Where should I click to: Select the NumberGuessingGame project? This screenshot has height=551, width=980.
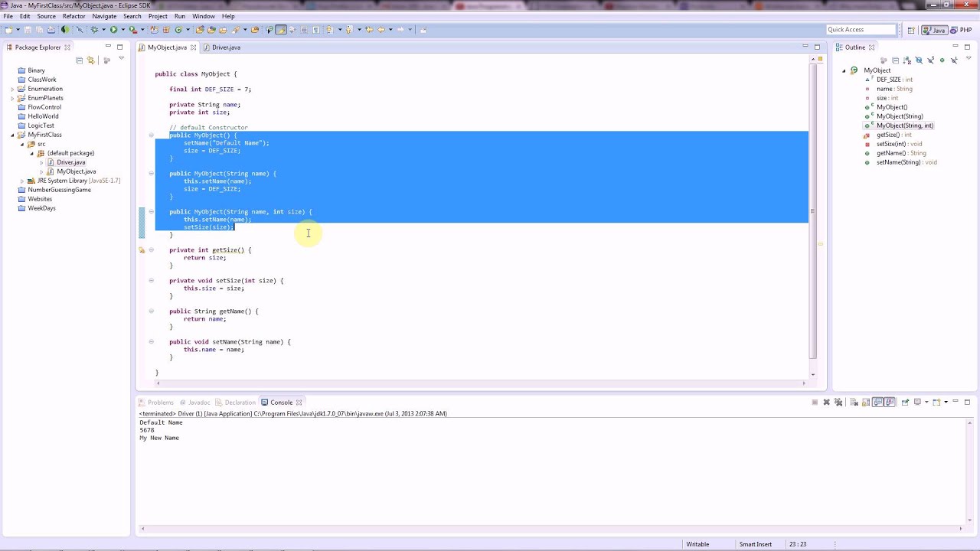tap(59, 190)
